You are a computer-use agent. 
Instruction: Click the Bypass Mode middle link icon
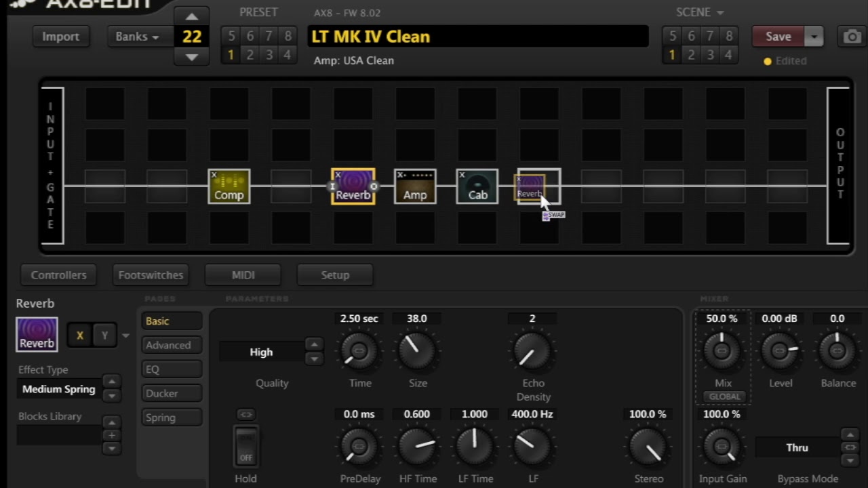(850, 447)
